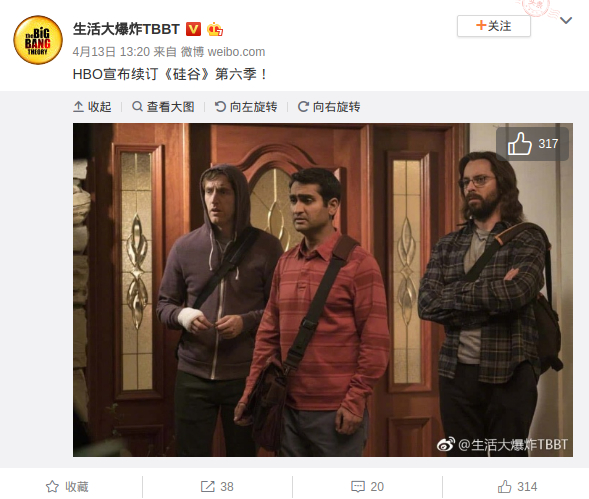
Task: View the large image via 查看大图
Action: coord(163,107)
